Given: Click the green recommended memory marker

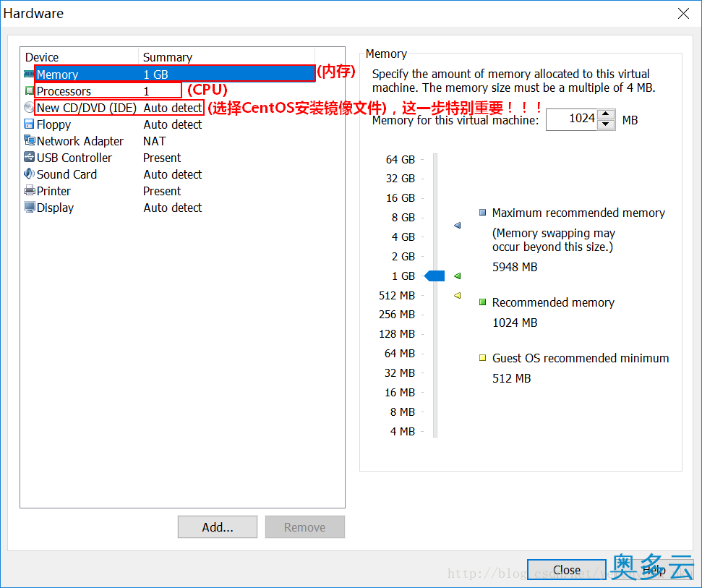Looking at the screenshot, I should coord(457,276).
